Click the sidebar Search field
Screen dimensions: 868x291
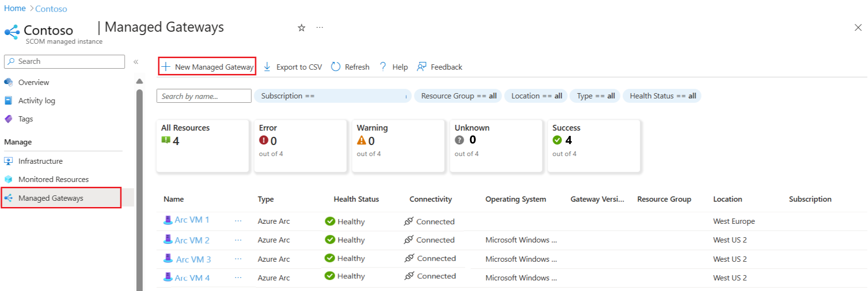[64, 61]
